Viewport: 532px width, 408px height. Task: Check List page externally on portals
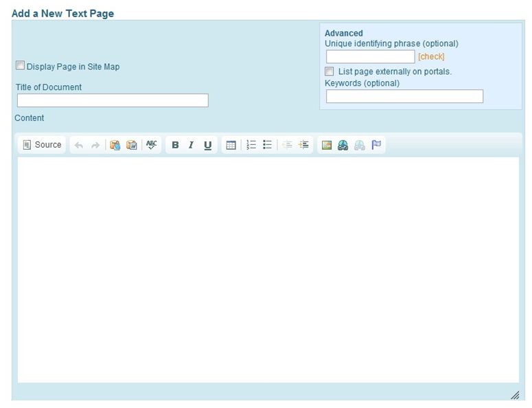coord(329,71)
